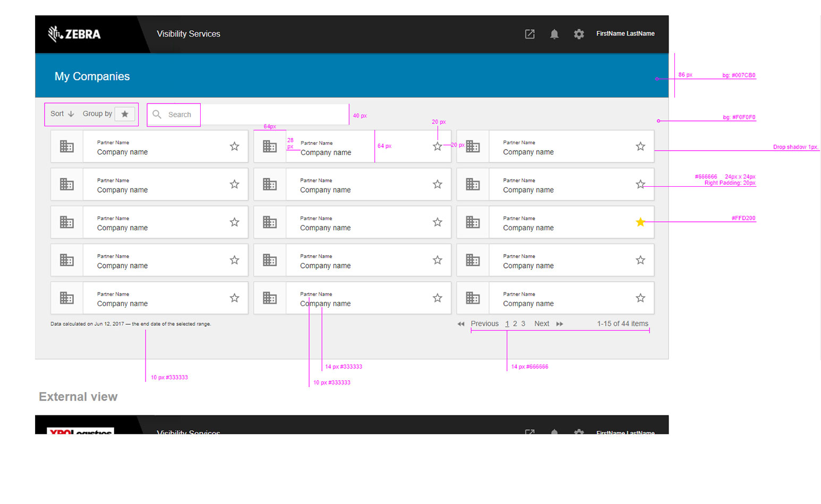This screenshot has height=504, width=821.
Task: Toggle the star on the last company card
Action: (640, 298)
